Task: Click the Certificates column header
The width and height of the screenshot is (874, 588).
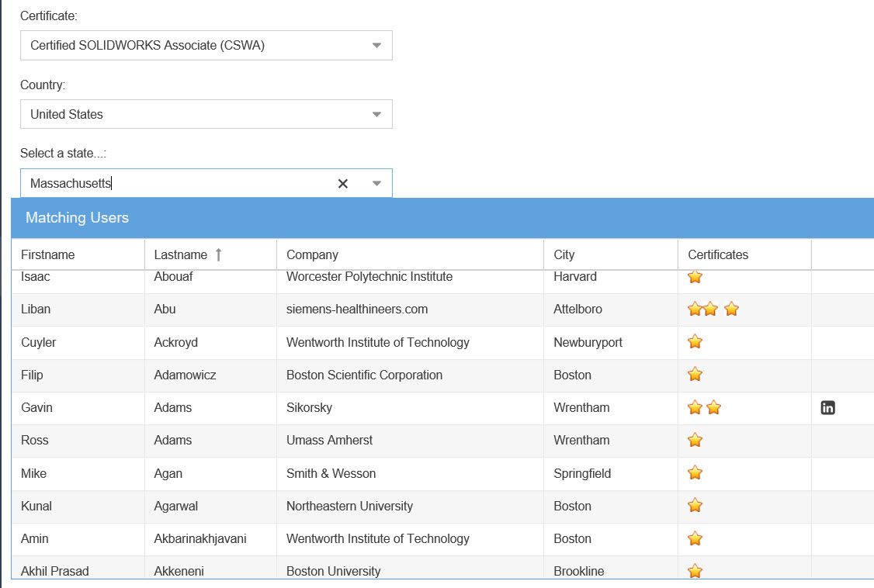Action: point(718,254)
